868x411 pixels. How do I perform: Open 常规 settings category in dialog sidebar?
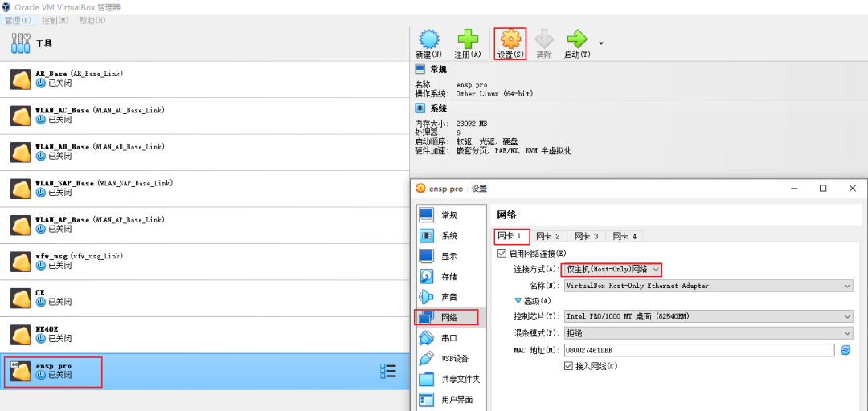pyautogui.click(x=449, y=215)
